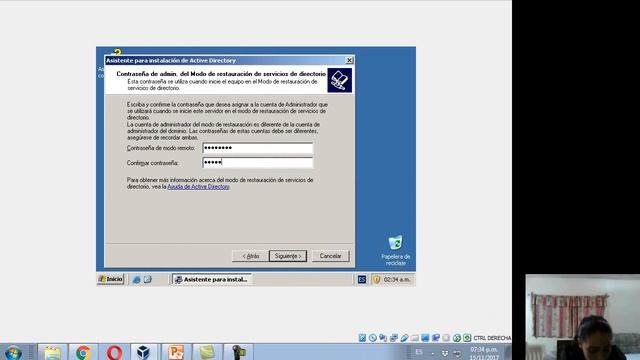Click VirtualBox audio status icon
640x360 pixels.
click(383, 338)
